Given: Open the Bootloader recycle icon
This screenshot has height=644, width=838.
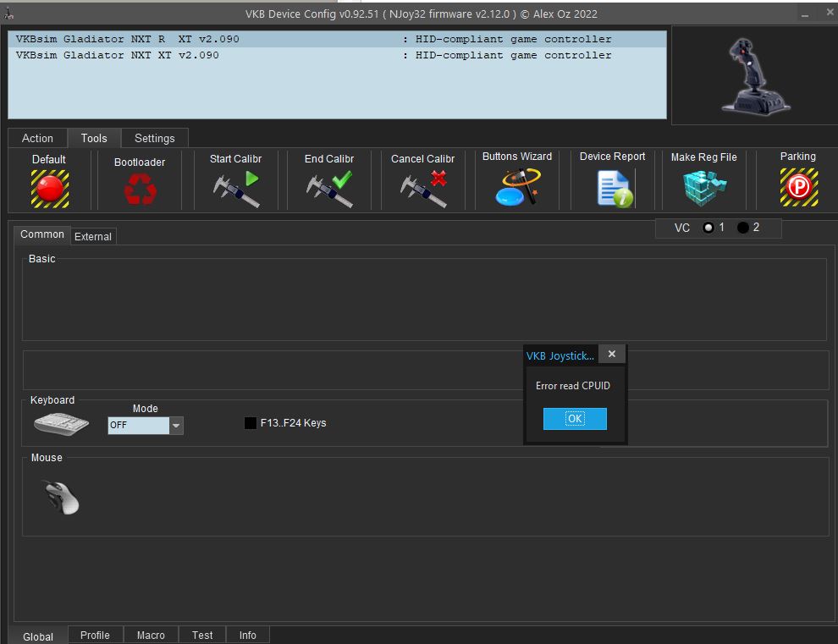Looking at the screenshot, I should [x=140, y=190].
